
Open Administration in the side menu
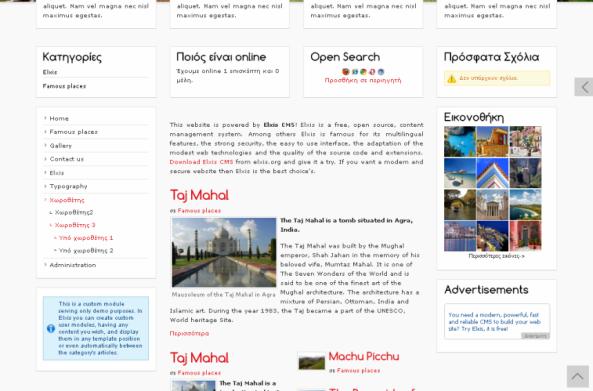pyautogui.click(x=73, y=265)
